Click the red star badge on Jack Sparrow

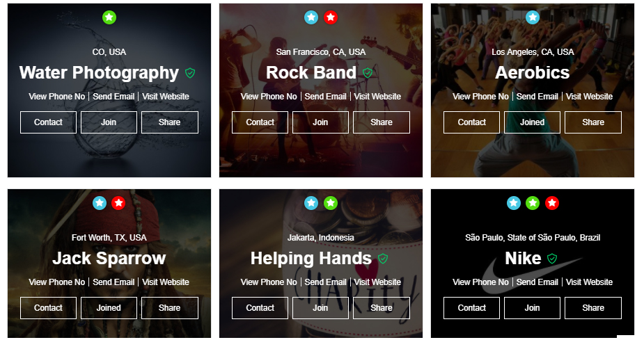point(118,202)
